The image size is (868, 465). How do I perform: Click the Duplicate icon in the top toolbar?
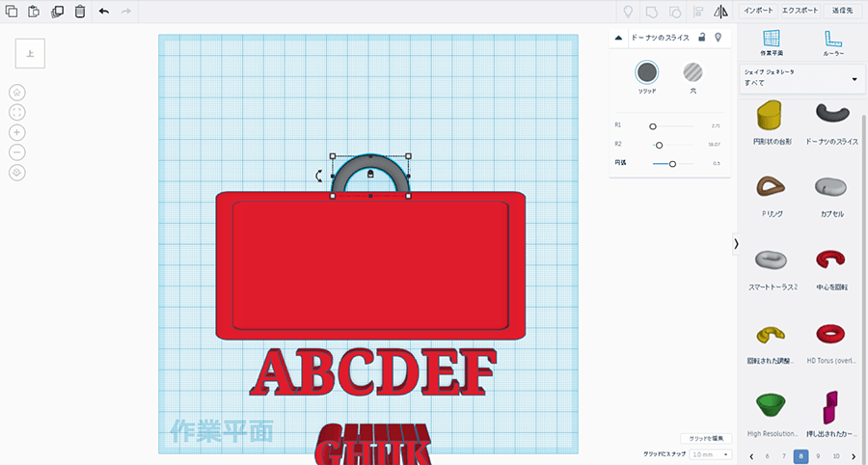[x=57, y=12]
